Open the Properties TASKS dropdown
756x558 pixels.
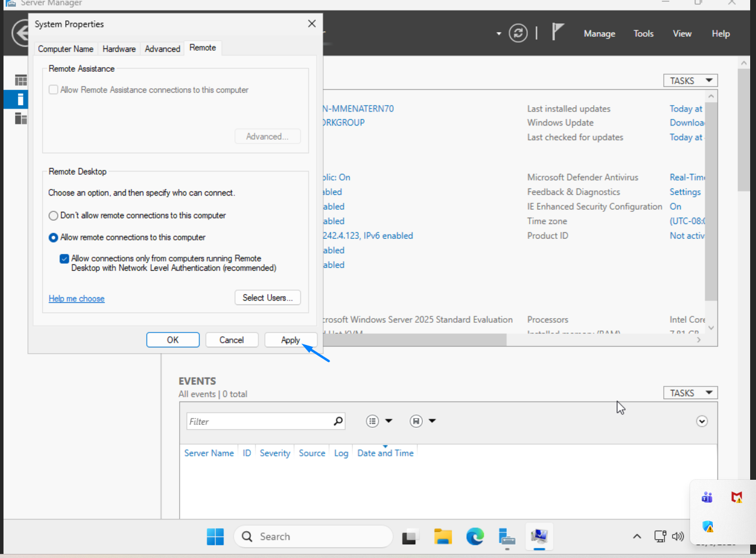point(690,81)
